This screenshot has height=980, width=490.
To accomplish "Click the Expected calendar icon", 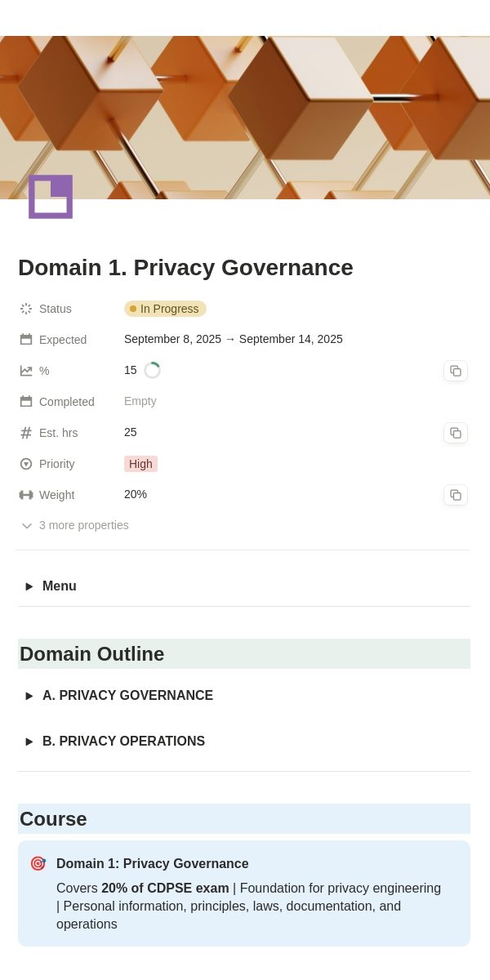I will tap(26, 340).
